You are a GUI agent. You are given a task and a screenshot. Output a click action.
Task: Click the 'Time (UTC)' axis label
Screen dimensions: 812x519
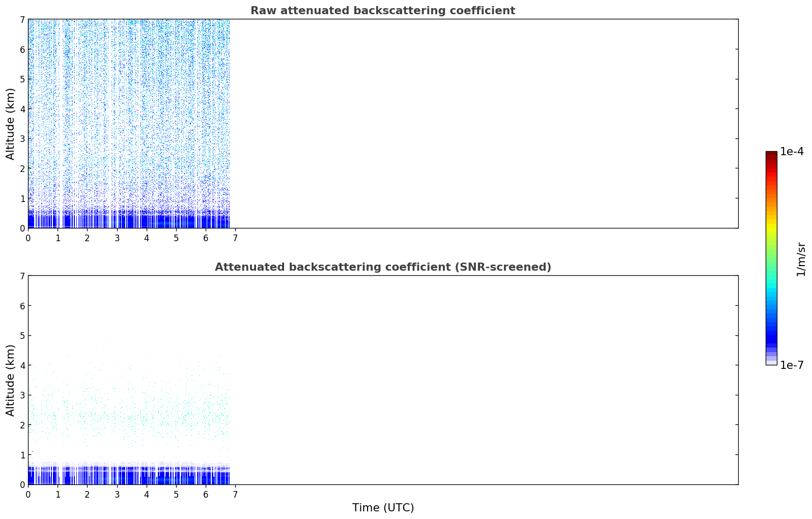pos(383,508)
